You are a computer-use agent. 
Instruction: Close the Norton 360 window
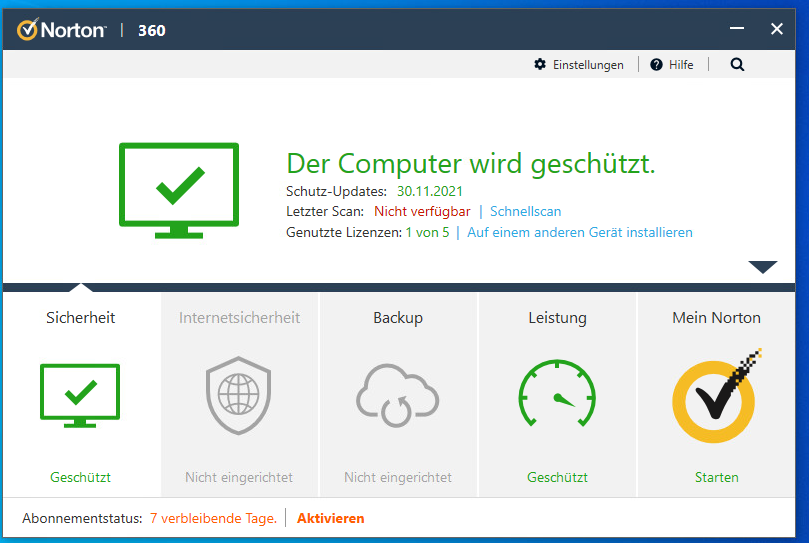776,29
